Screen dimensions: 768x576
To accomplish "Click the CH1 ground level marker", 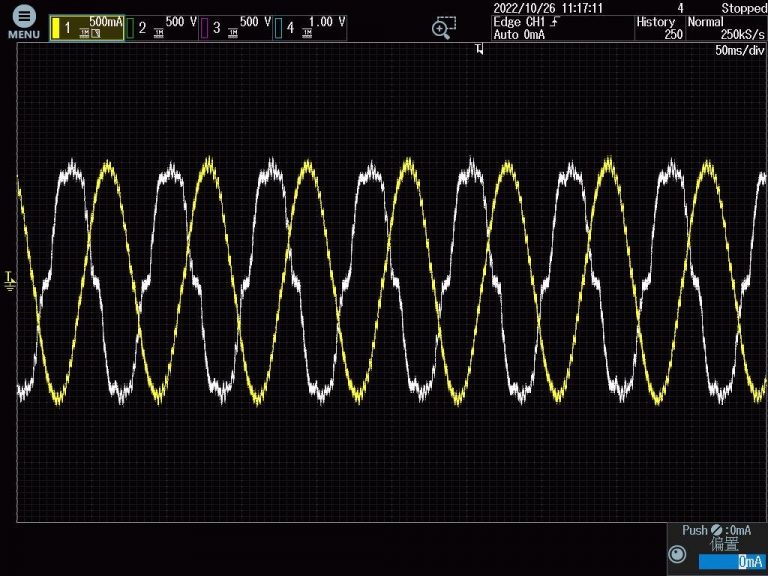I will click(10, 281).
